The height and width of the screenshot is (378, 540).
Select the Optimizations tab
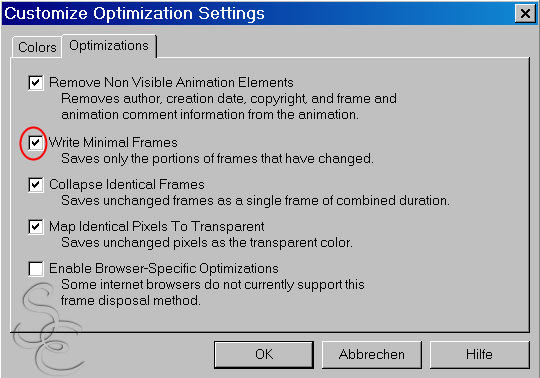point(109,46)
